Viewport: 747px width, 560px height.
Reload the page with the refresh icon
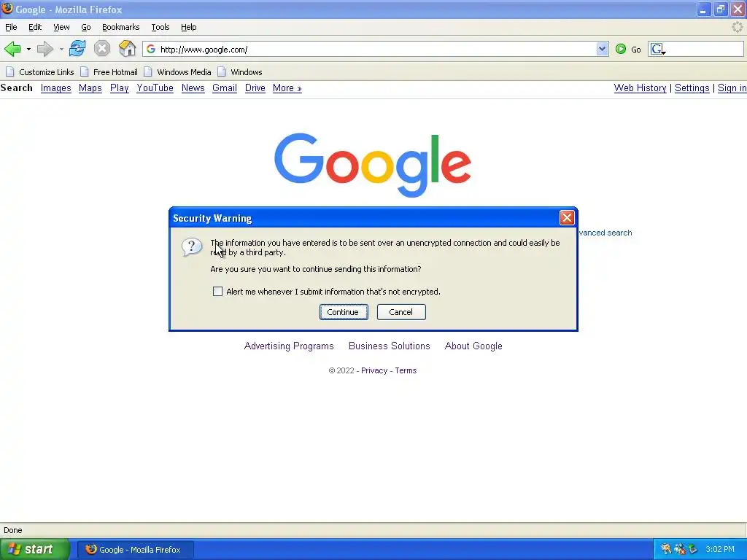(77, 49)
